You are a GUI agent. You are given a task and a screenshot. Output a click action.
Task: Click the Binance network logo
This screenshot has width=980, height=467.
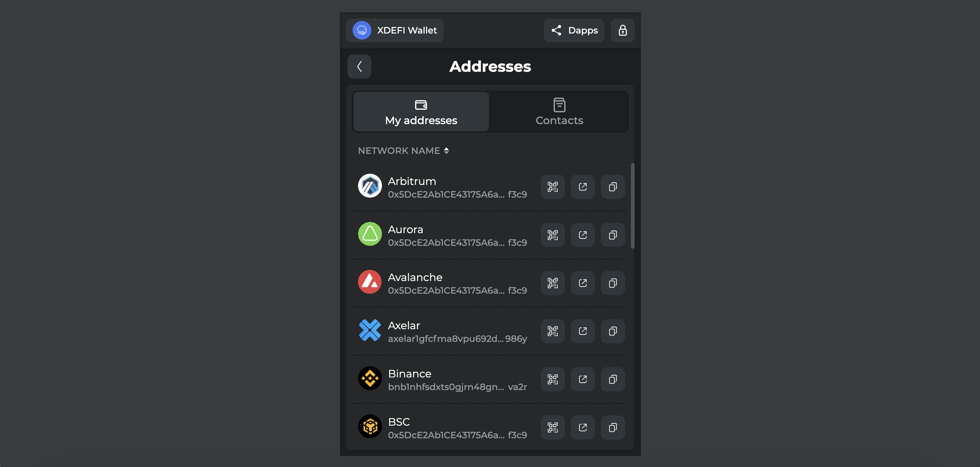coord(370,378)
